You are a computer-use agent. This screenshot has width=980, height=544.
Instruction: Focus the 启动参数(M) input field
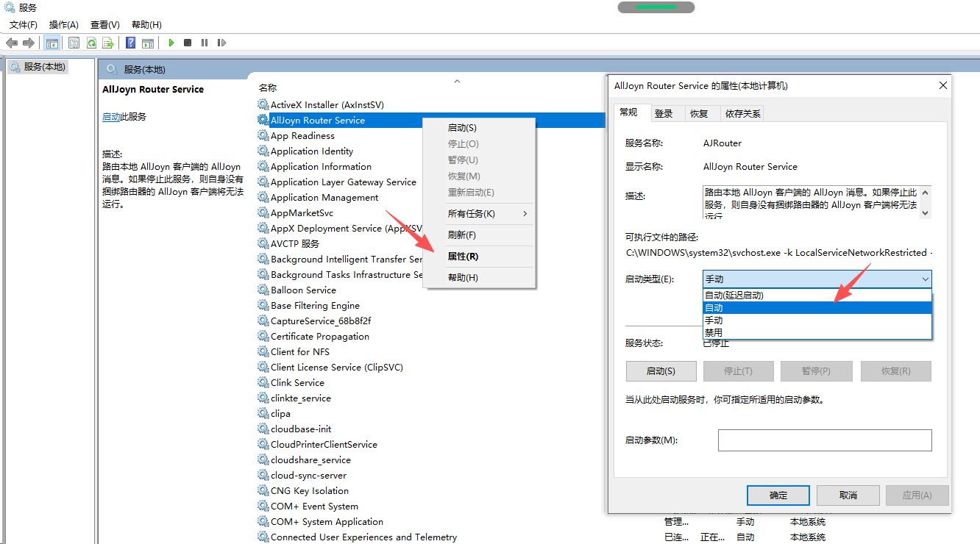coord(825,440)
